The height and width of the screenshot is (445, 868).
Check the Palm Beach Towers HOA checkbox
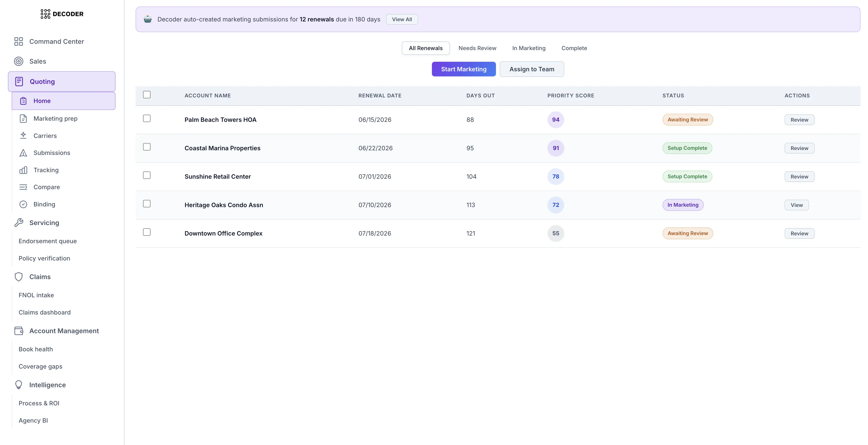(147, 118)
